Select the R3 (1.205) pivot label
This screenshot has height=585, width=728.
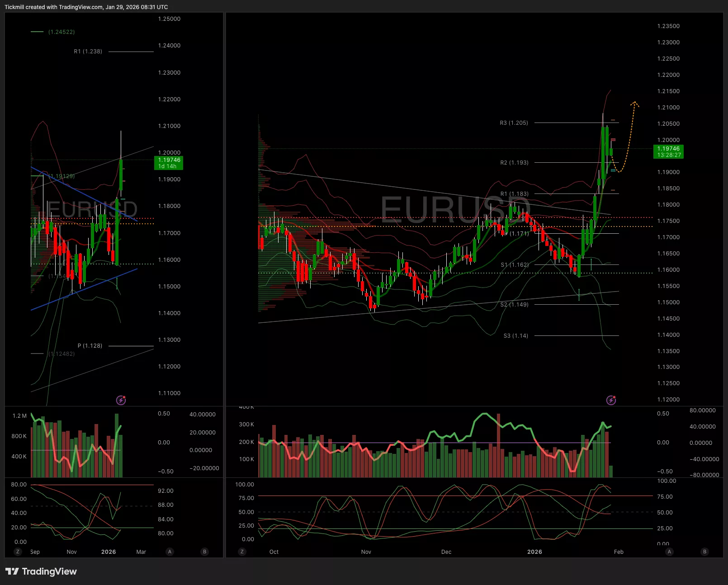pos(514,123)
